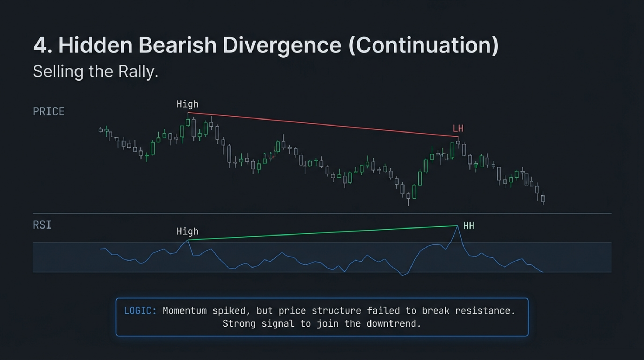The image size is (644, 360).
Task: Click the green ascending trendline on RSI
Action: 323,233
